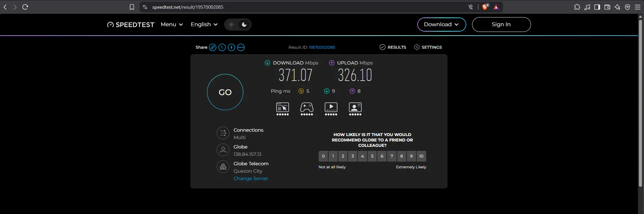Click the page vertical scrollbar
644x214 pixels.
point(641,103)
